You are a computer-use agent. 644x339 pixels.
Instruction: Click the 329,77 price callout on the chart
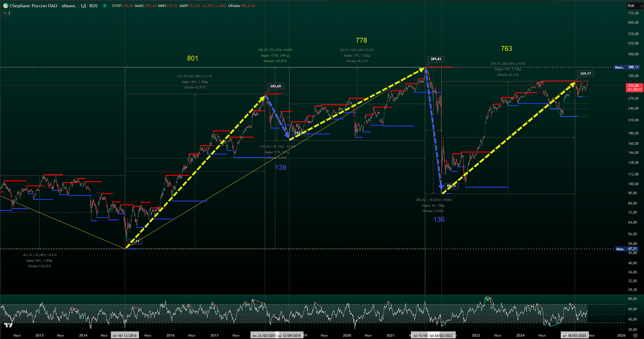586,74
